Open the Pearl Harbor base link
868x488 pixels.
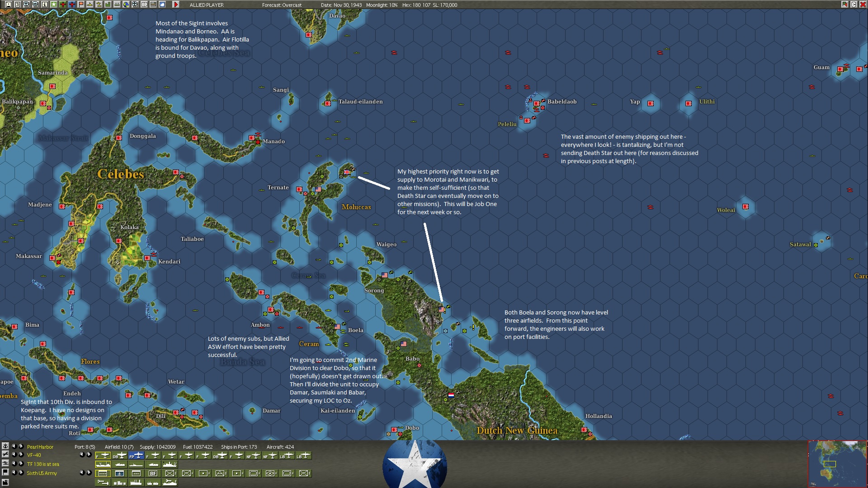(x=40, y=447)
